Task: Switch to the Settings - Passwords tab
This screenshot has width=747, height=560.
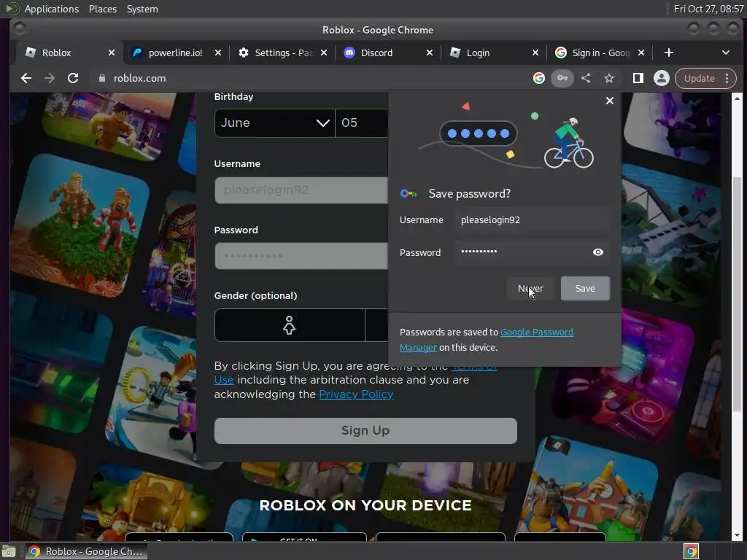Action: [x=283, y=52]
